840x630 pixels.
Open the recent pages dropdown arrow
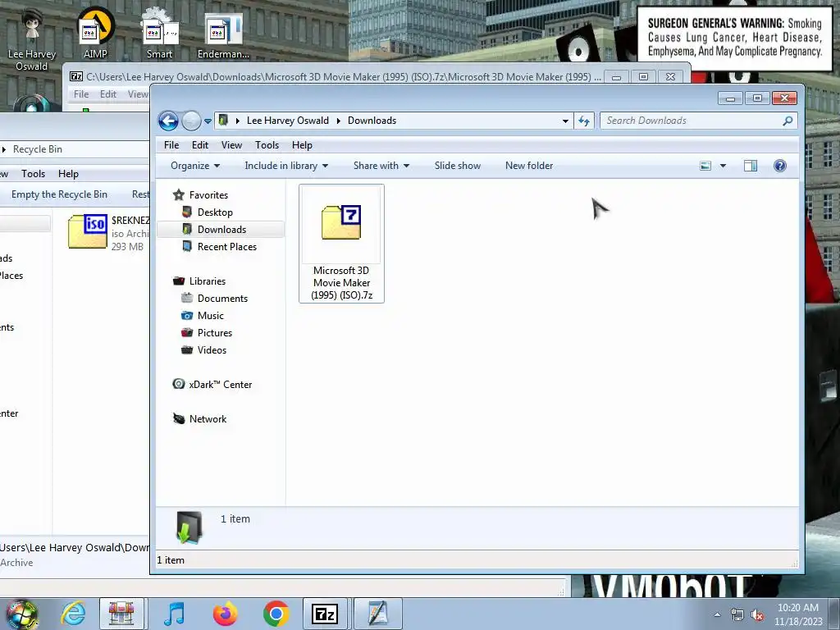208,121
